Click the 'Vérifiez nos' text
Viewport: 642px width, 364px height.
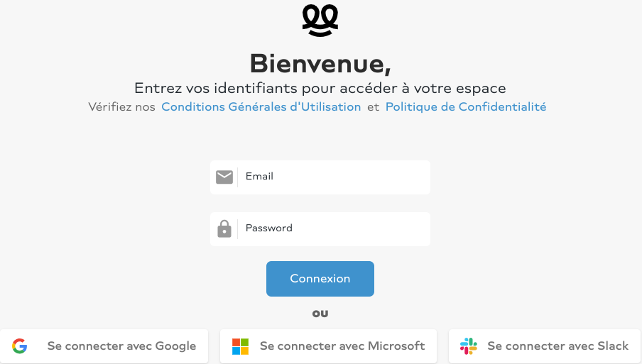click(121, 106)
